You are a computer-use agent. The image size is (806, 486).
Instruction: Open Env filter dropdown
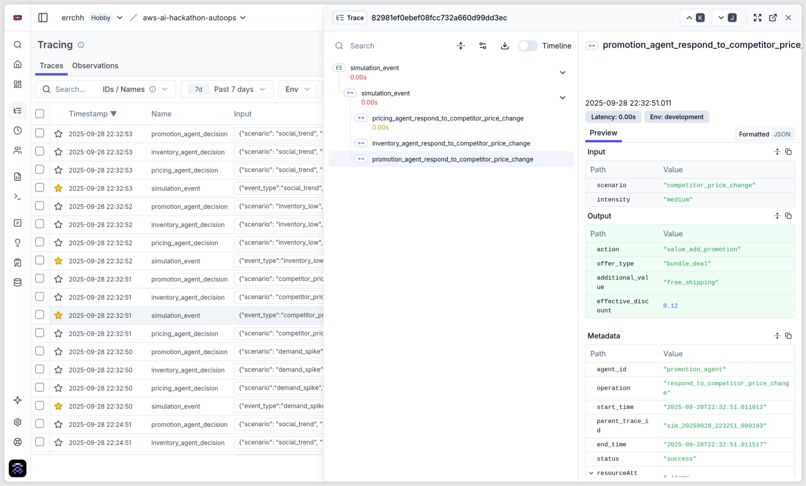298,89
